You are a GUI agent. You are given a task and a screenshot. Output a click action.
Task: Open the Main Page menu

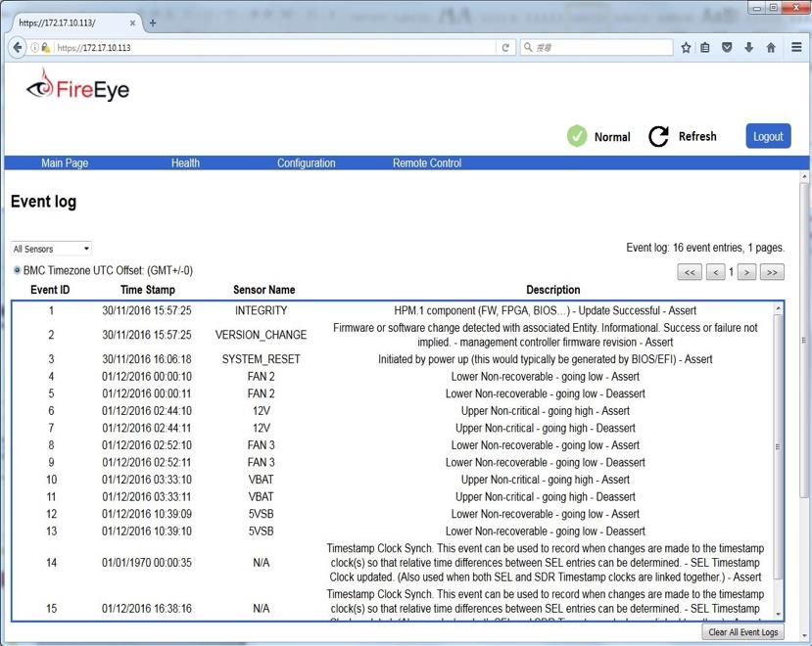[x=65, y=163]
